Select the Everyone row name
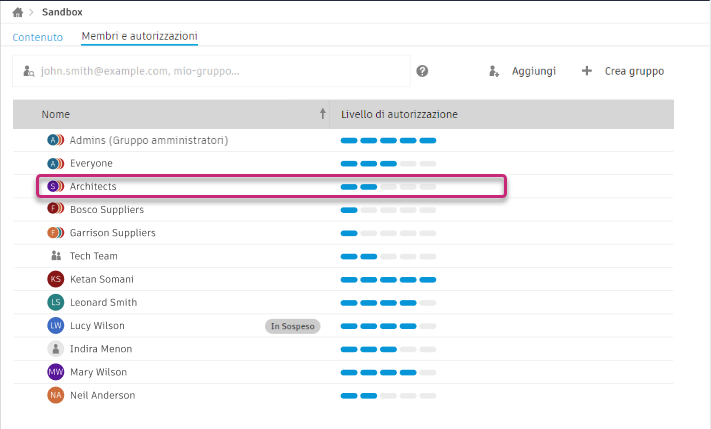Screen dimensions: 711x429 coord(91,163)
